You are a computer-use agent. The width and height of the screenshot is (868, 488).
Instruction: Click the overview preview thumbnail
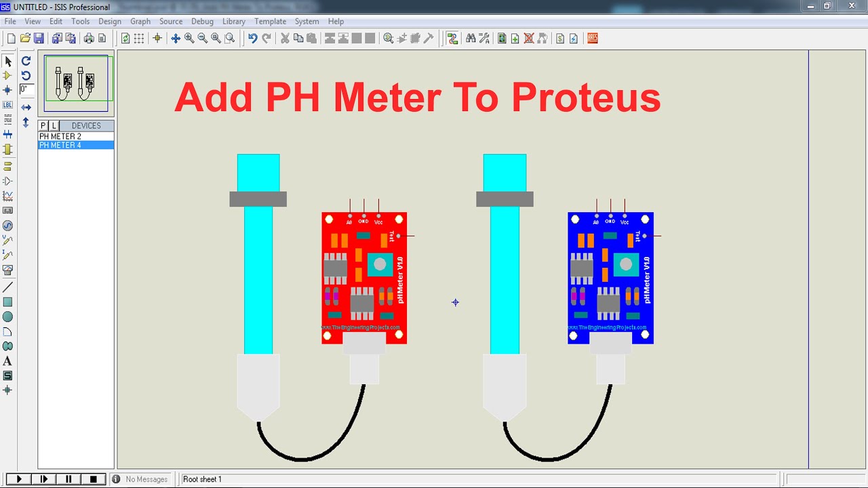pos(76,83)
